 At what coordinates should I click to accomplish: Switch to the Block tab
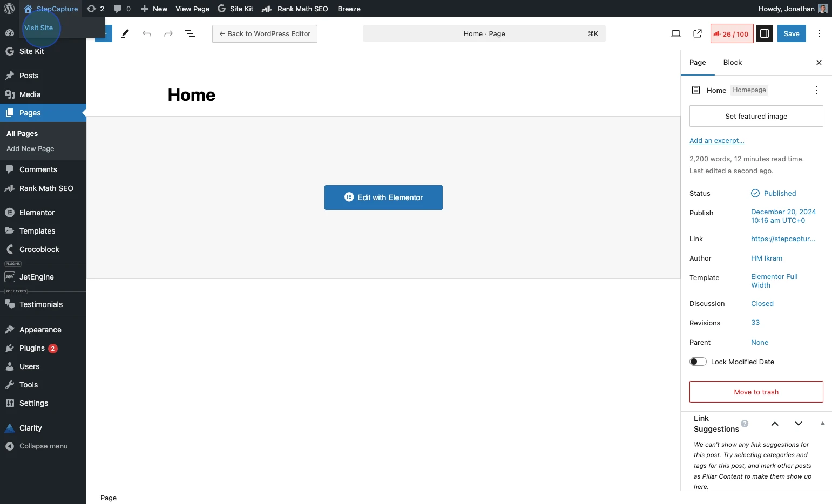coord(733,63)
